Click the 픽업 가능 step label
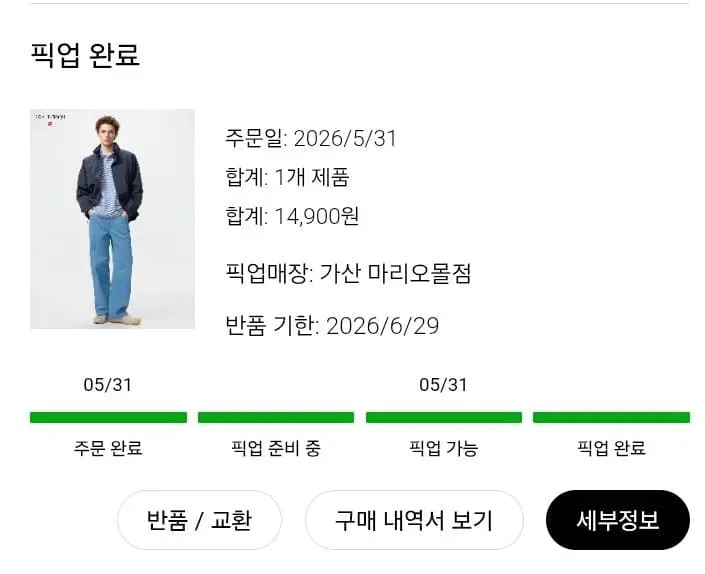Screen dimensions: 705x574 click(x=444, y=448)
